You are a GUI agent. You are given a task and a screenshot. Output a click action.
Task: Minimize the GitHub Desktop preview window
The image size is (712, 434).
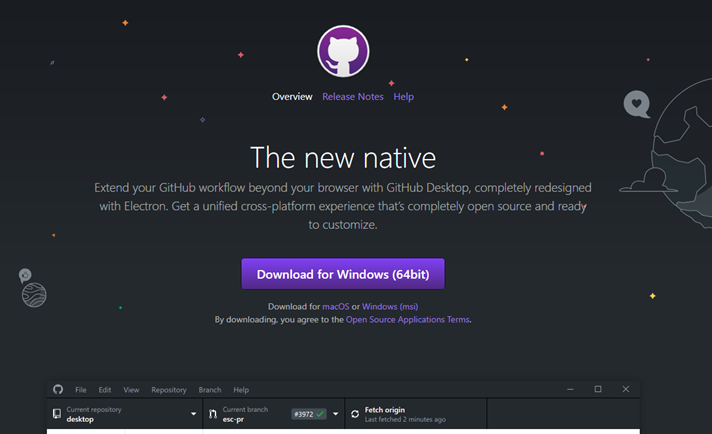click(570, 389)
